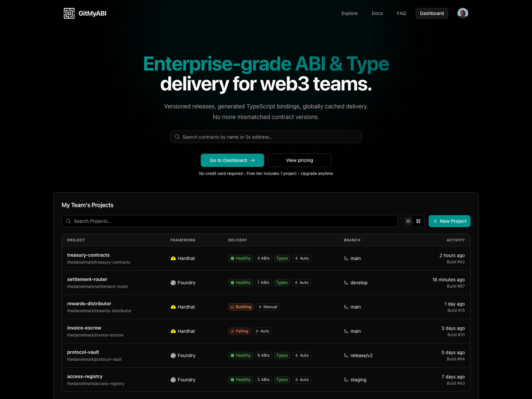532x399 pixels.
Task: Open the protocol-vault project row
Action: (266, 355)
